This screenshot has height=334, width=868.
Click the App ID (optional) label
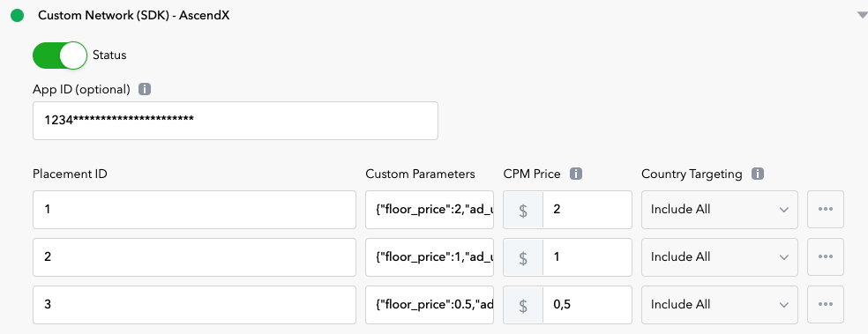81,90
